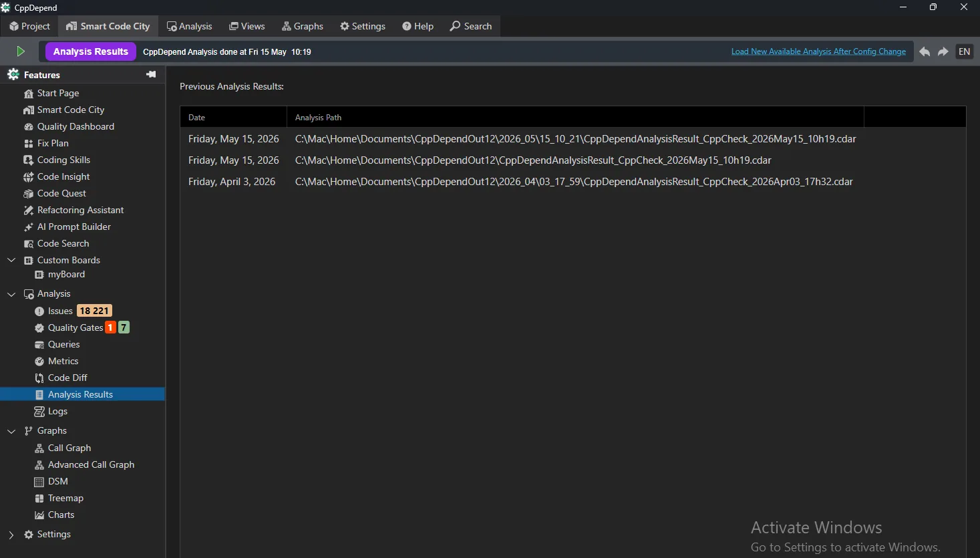Click the Smart Code City sidebar icon
Screen dimensions: 980x558
(28, 110)
